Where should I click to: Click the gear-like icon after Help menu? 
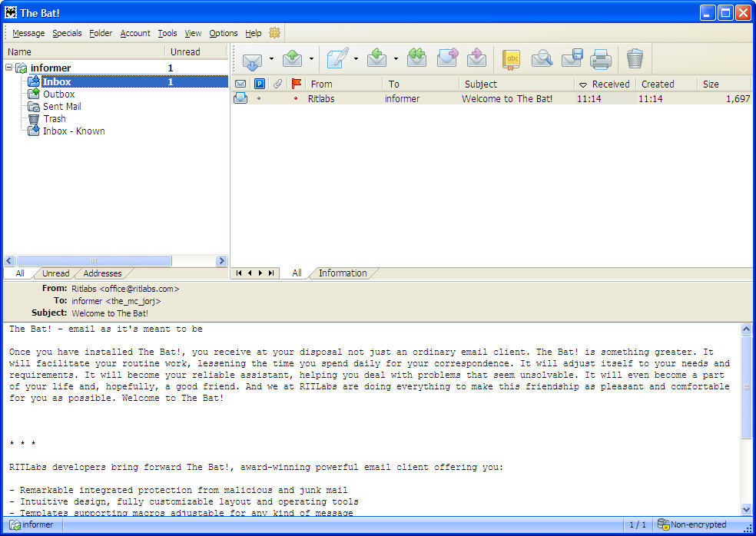click(275, 33)
